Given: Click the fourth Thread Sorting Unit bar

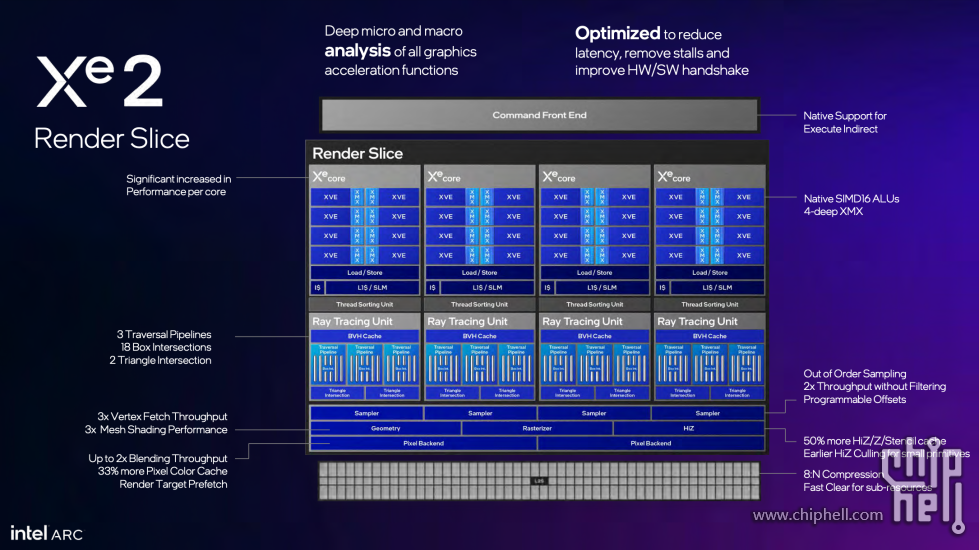Looking at the screenshot, I should [710, 305].
